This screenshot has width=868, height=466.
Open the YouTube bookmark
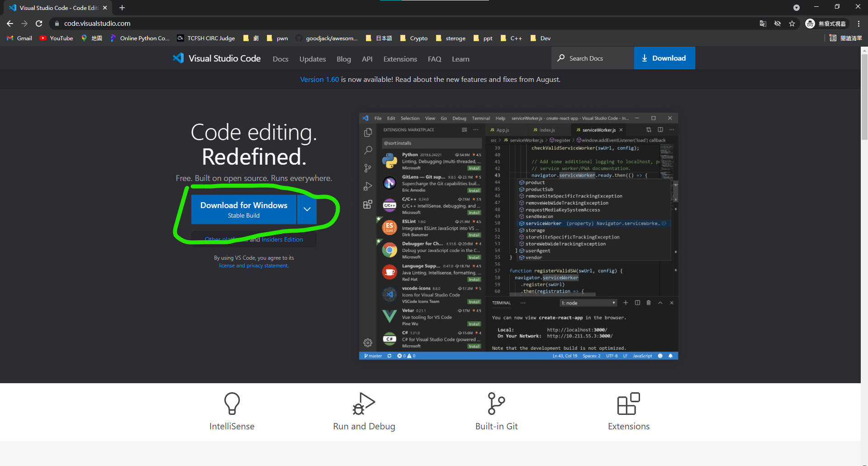[57, 38]
